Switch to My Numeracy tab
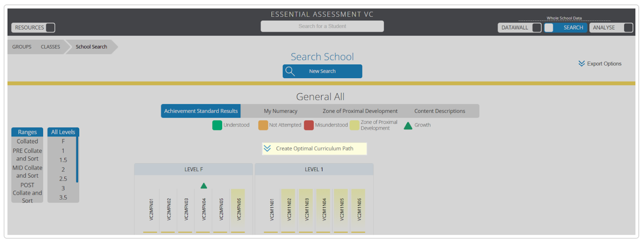 [281, 111]
